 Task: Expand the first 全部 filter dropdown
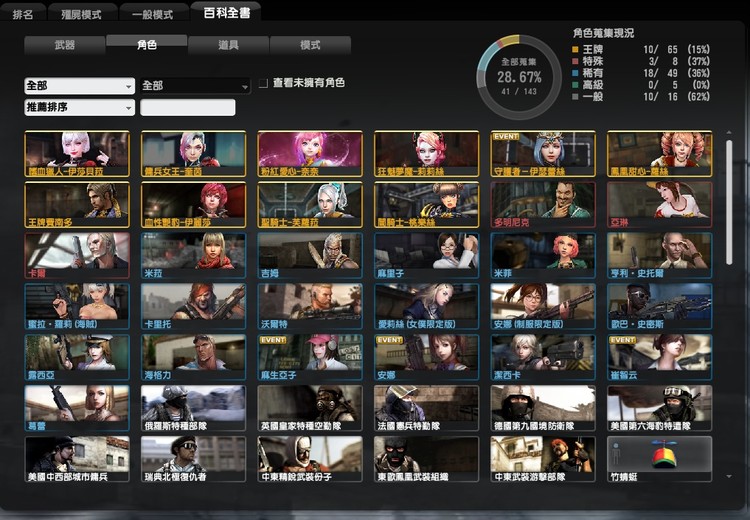click(79, 86)
